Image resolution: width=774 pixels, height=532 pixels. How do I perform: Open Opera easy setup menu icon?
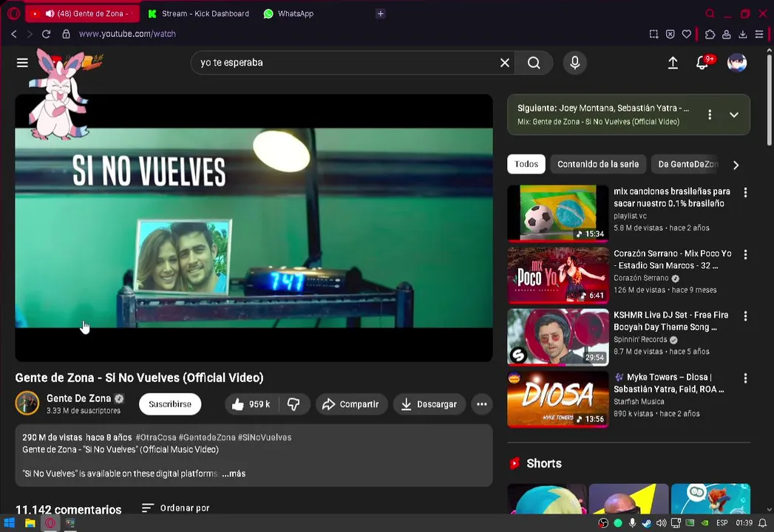click(758, 34)
